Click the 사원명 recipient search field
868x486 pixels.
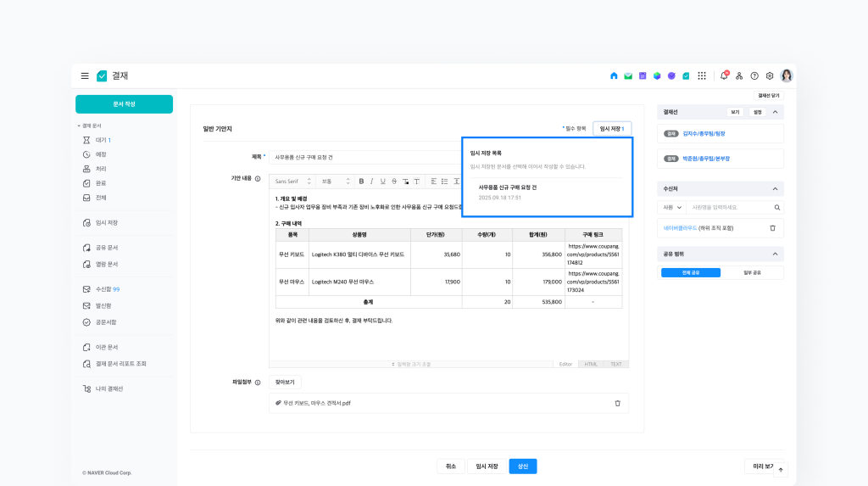[x=731, y=207]
